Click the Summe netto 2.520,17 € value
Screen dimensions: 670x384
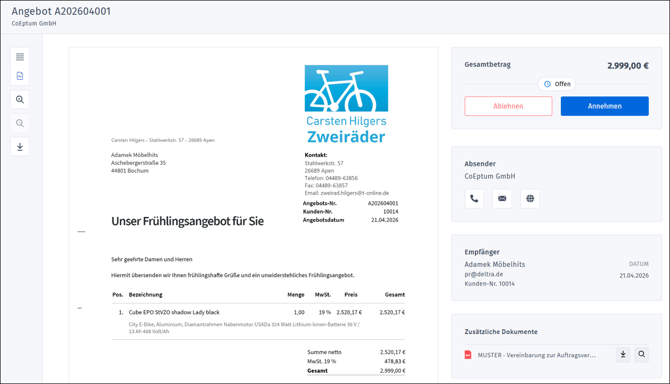(392, 352)
